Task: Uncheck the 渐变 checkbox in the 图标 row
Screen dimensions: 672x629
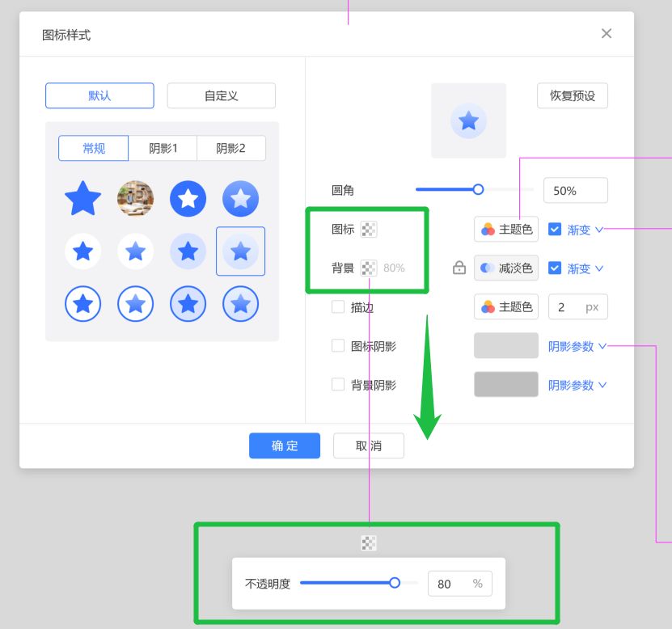Action: [555, 230]
